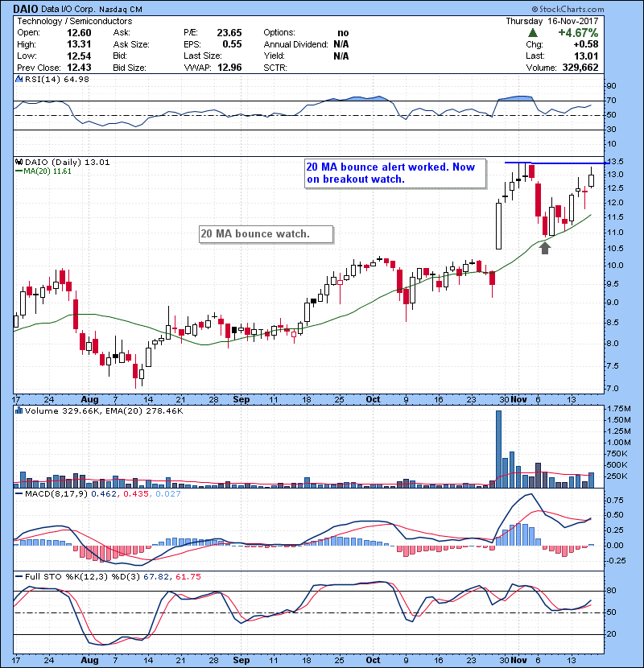The height and width of the screenshot is (668, 644).
Task: Click the 13.5 price axis label
Action: click(615, 162)
